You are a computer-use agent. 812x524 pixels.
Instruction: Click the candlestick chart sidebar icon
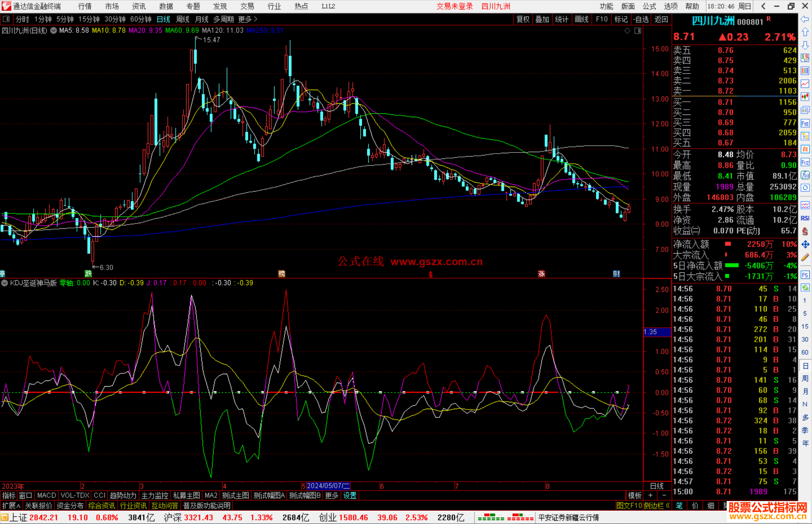[x=805, y=97]
